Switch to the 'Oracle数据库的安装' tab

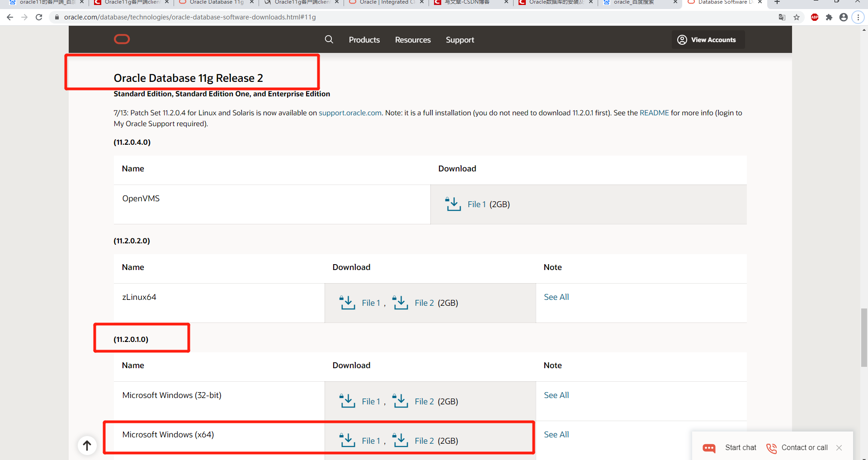click(556, 2)
